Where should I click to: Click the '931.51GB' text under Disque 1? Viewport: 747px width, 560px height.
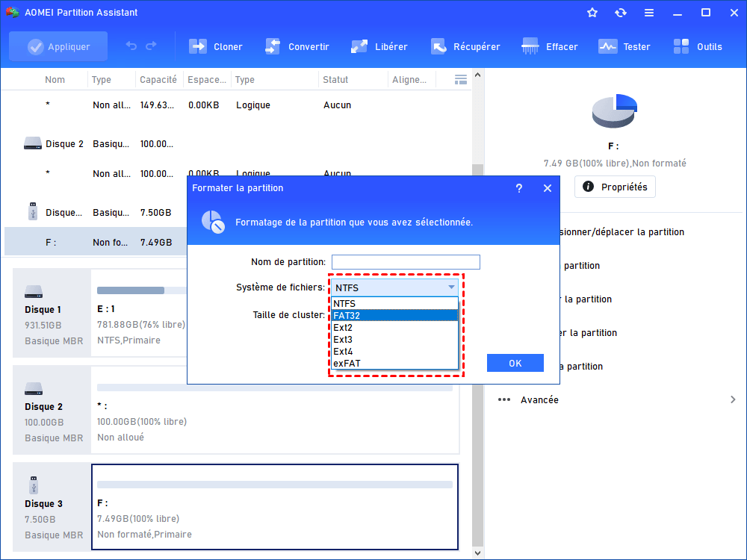pos(43,326)
